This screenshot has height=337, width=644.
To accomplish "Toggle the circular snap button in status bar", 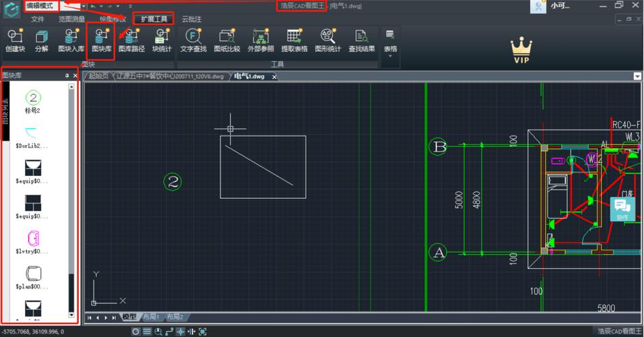I will 136,332.
